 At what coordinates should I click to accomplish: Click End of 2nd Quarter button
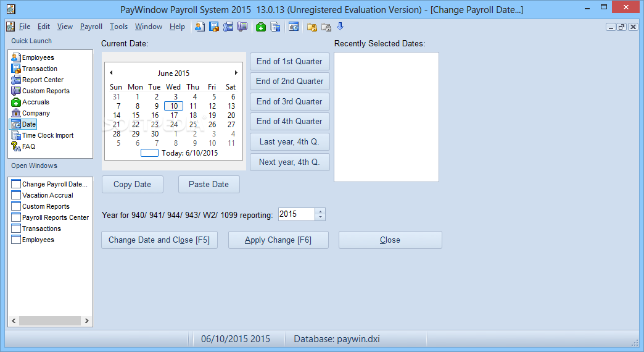coord(289,82)
